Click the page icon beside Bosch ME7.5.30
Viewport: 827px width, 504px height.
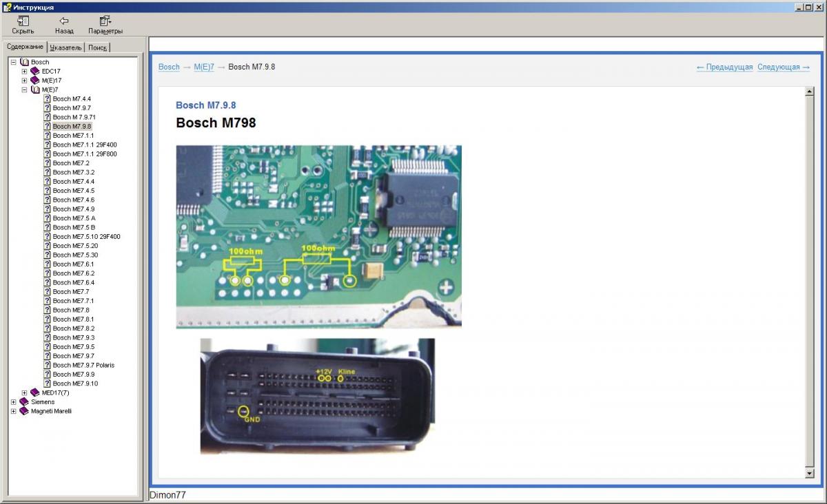(47, 255)
